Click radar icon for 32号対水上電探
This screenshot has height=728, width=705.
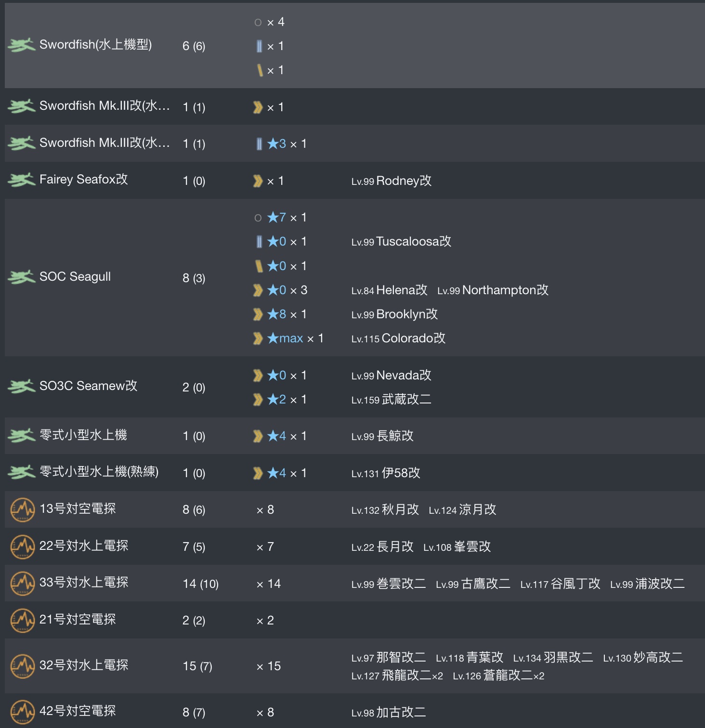pyautogui.click(x=22, y=666)
